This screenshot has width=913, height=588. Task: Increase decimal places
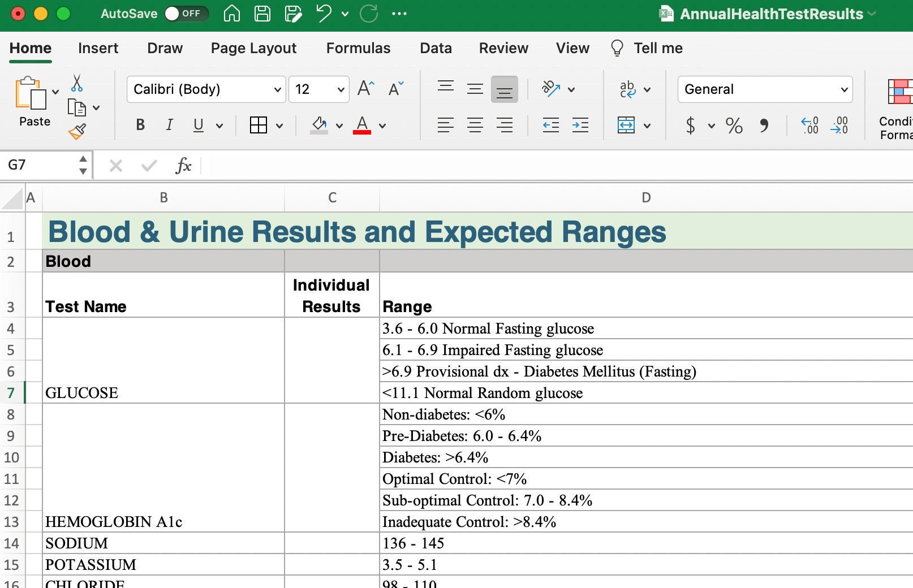click(810, 127)
